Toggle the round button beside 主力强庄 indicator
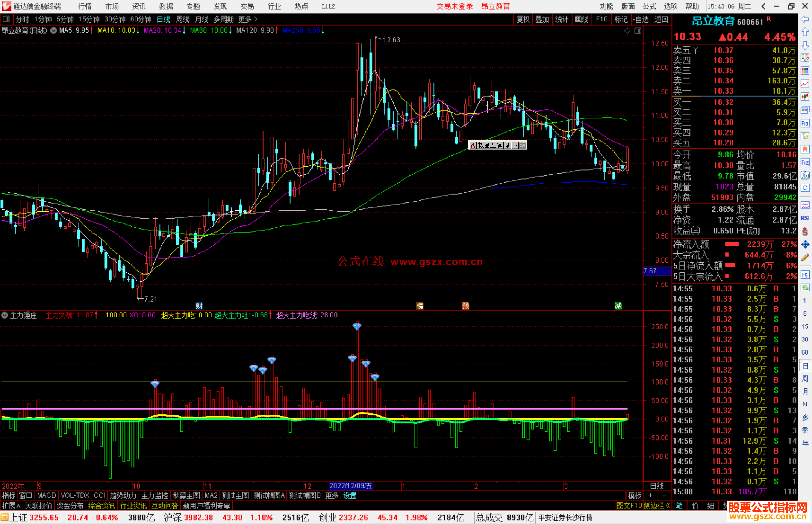The image size is (812, 524). pyautogui.click(x=5, y=315)
